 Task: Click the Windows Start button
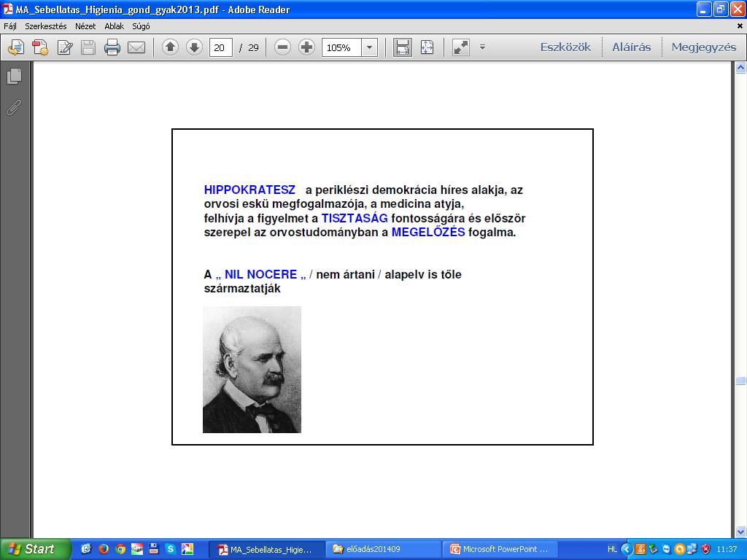pyautogui.click(x=35, y=549)
